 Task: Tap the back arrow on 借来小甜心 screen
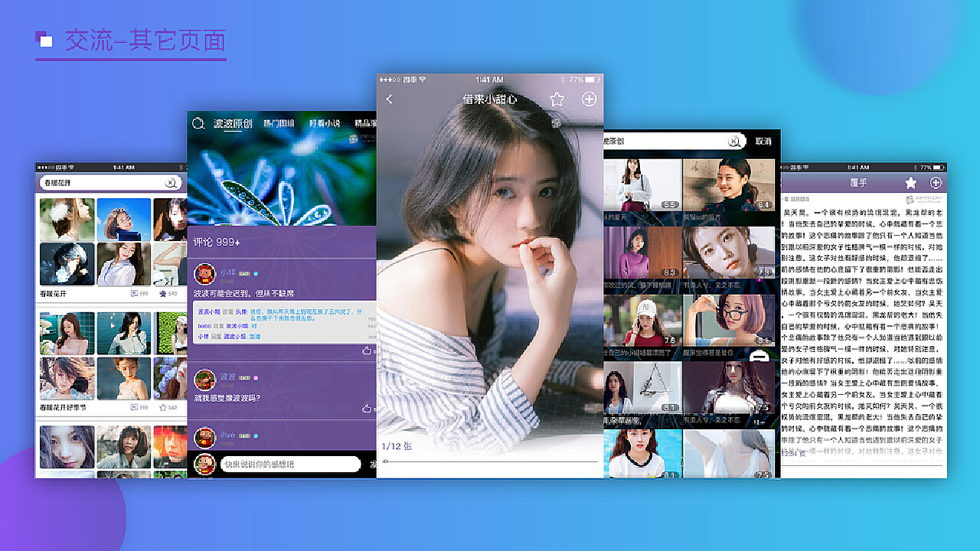click(x=389, y=99)
